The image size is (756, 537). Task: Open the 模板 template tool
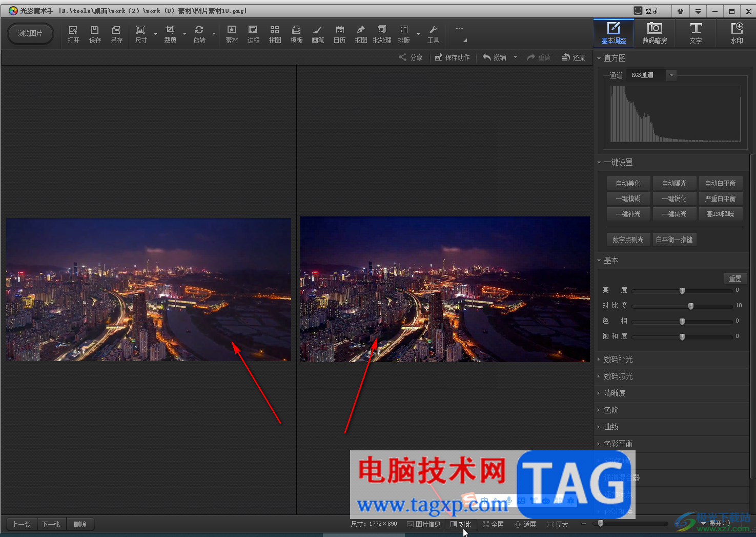click(296, 34)
